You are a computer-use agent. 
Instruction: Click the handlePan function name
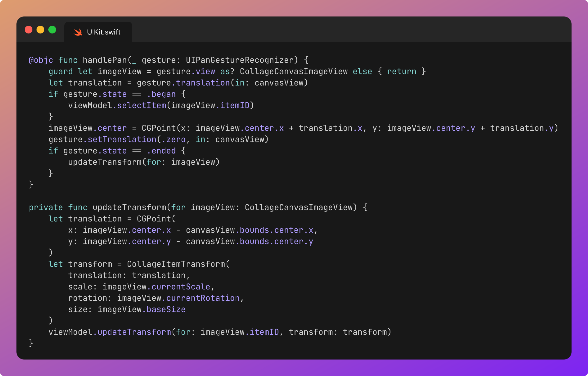coord(105,60)
